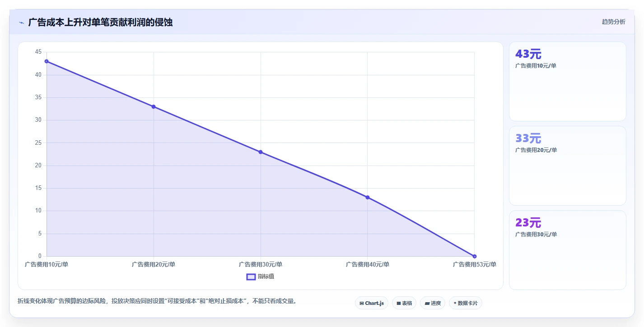Click the footnote text starting 折线变化体现
Screen dimensions: 644x327
coord(157,301)
